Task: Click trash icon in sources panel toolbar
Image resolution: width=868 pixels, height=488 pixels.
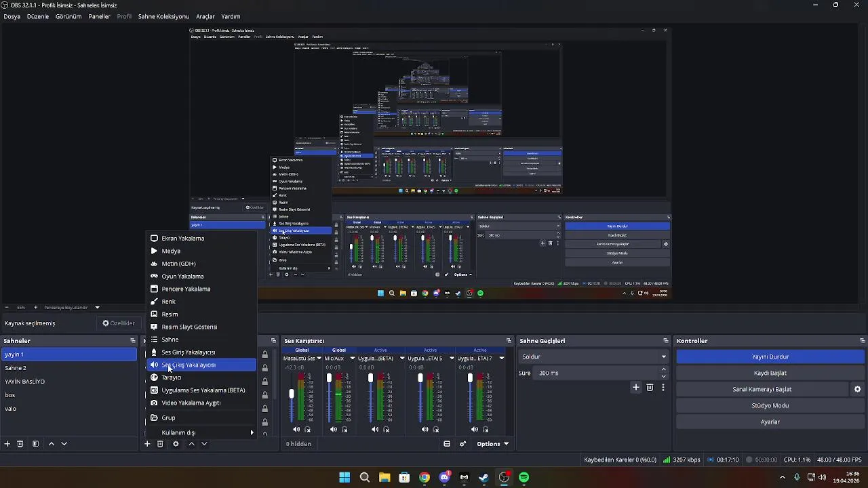Action: pyautogui.click(x=160, y=444)
